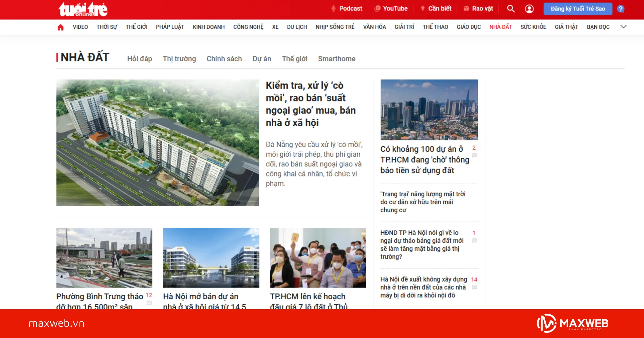Image resolution: width=644 pixels, height=338 pixels.
Task: Open the search icon
Action: 510,9
